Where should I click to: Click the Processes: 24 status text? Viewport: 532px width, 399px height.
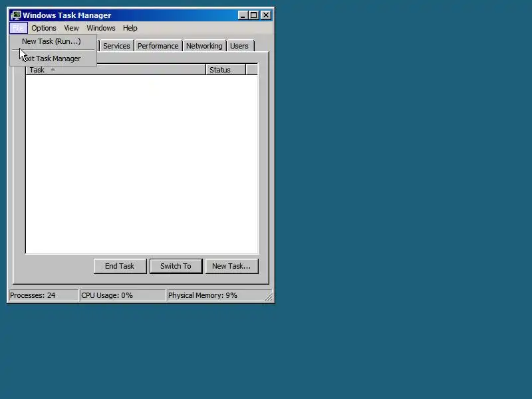click(33, 295)
